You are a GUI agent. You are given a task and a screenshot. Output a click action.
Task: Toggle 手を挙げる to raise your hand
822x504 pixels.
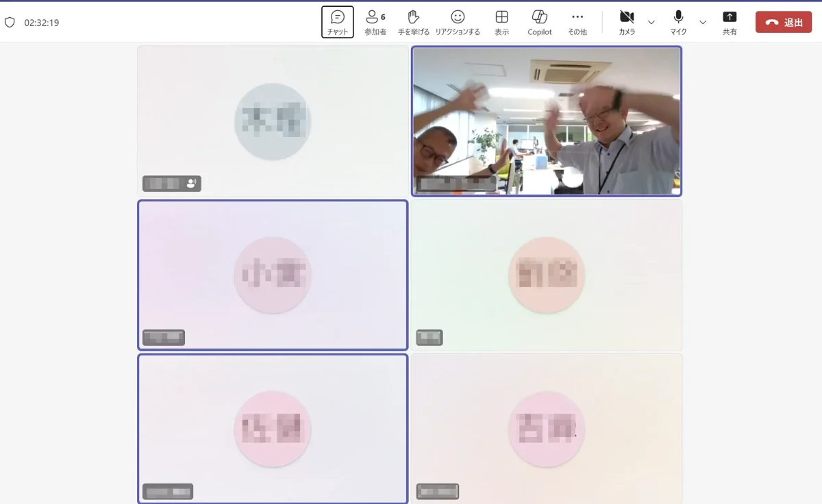[x=413, y=22]
